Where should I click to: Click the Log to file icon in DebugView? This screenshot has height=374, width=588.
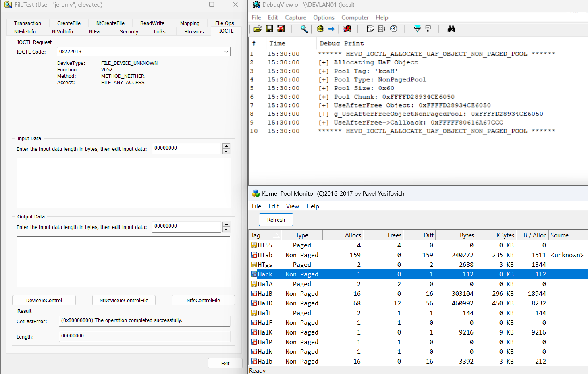[x=281, y=29]
